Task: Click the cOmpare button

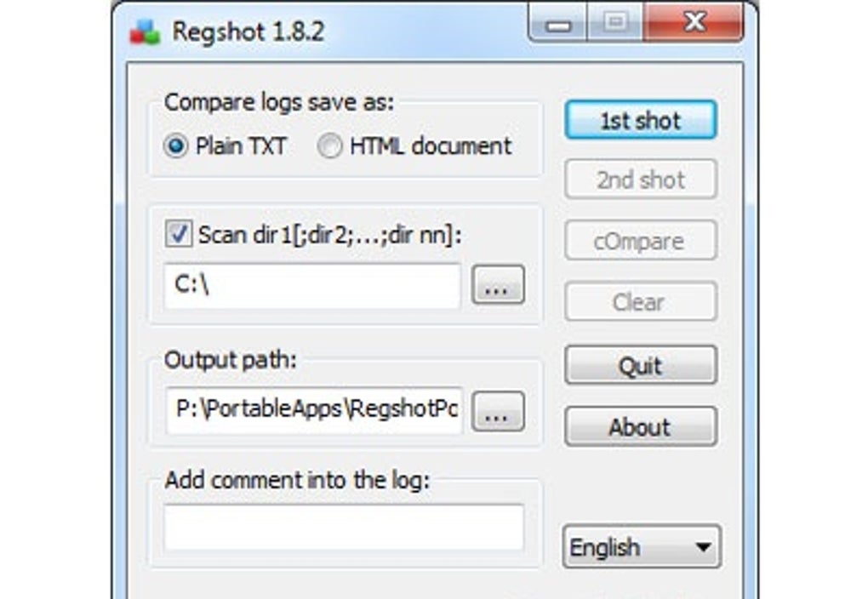Action: (641, 241)
